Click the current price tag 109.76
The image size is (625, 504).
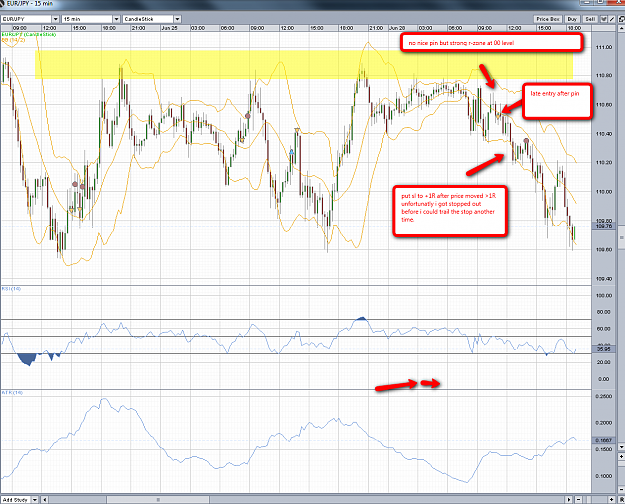[603, 226]
